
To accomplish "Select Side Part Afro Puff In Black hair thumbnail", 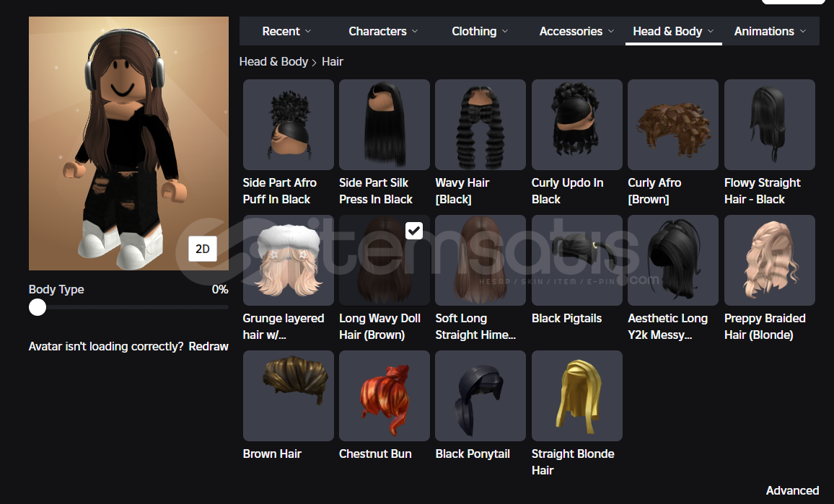I will 289,125.
